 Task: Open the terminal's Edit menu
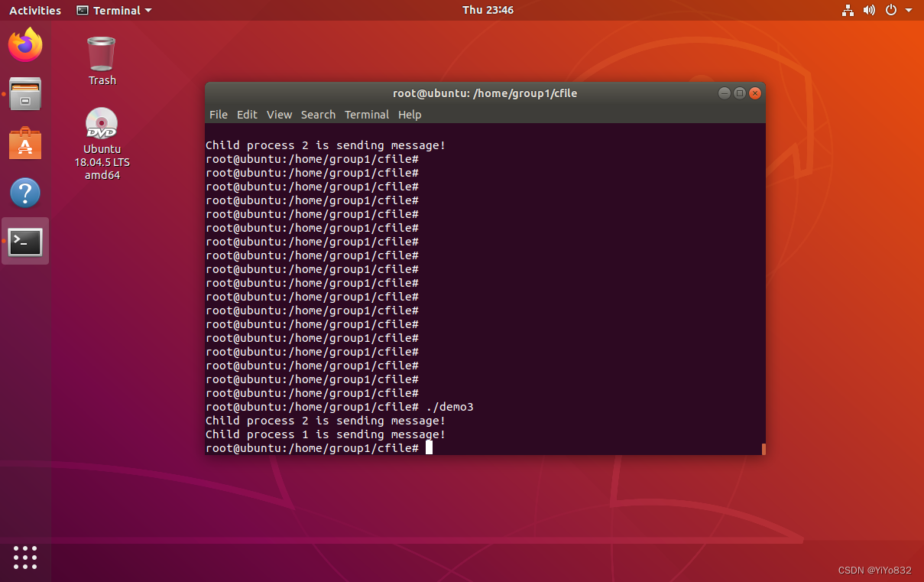pos(247,115)
